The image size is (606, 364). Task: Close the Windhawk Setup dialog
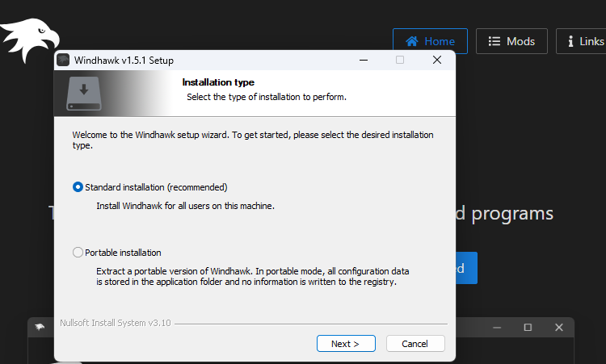(x=437, y=61)
